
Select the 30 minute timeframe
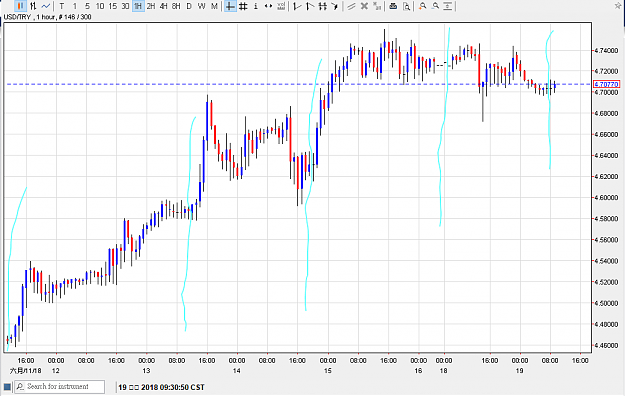(125, 6)
